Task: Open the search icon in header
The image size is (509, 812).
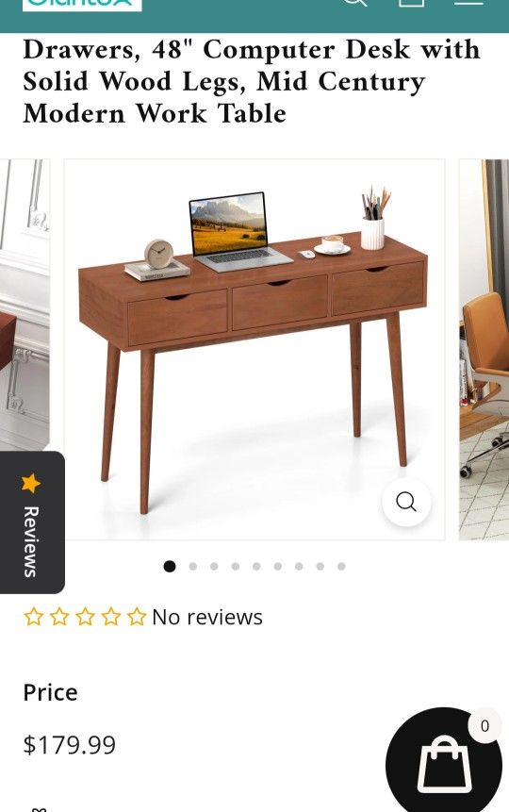Action: (355, 3)
